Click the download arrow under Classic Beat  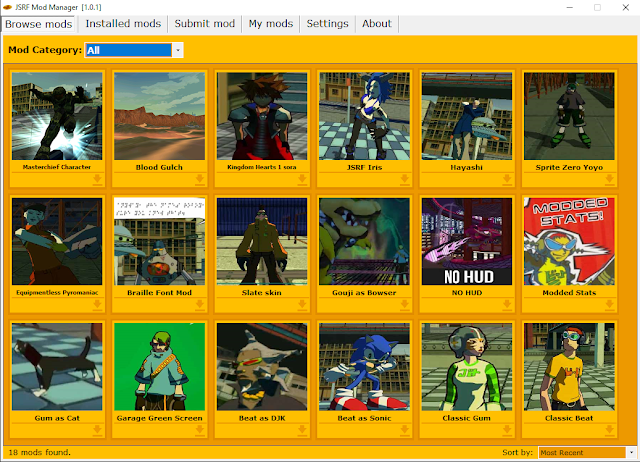click(x=609, y=430)
